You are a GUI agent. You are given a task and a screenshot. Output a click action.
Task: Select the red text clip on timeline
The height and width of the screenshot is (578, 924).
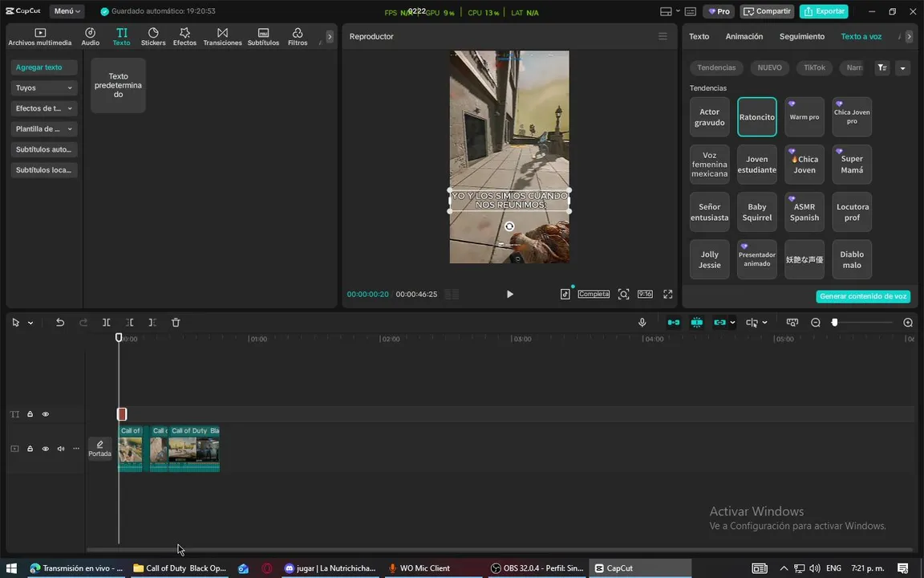click(x=122, y=414)
